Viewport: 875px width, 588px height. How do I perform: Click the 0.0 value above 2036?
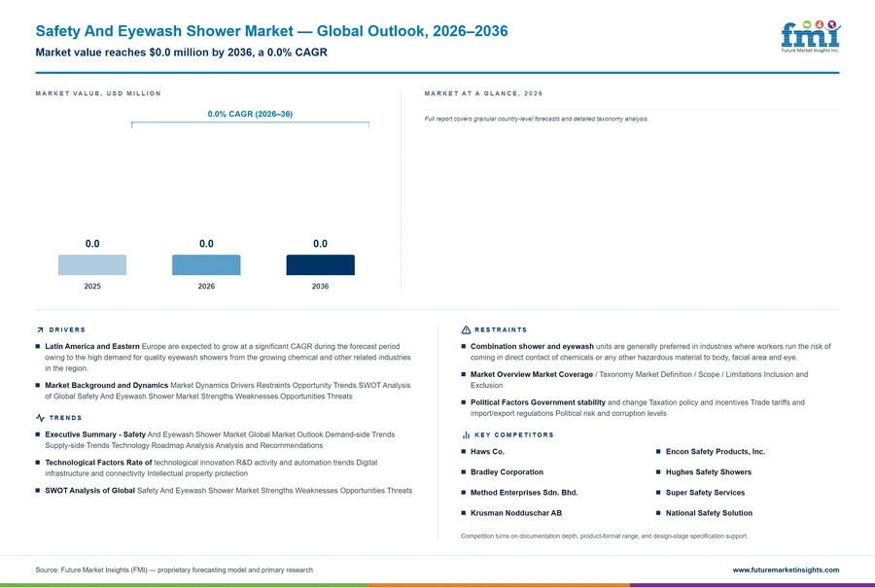(x=320, y=244)
